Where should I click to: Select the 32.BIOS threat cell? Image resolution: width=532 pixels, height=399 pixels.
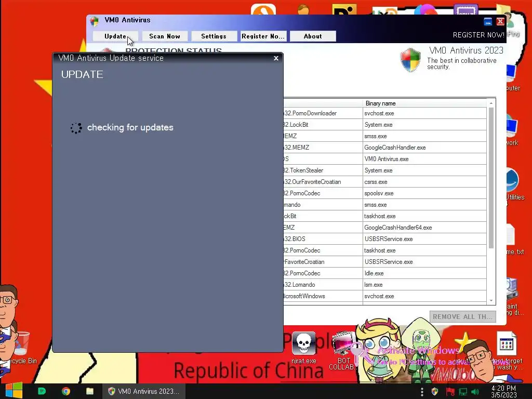coord(323,239)
